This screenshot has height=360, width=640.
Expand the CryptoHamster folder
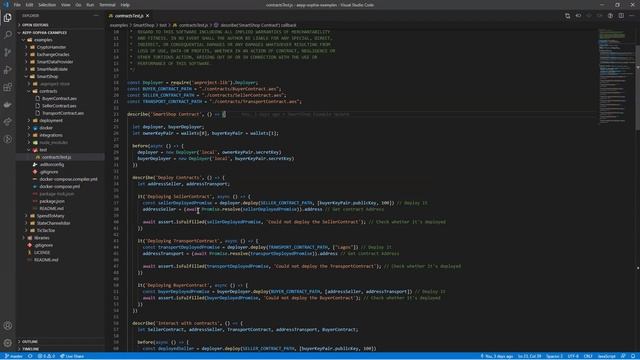coord(60,47)
